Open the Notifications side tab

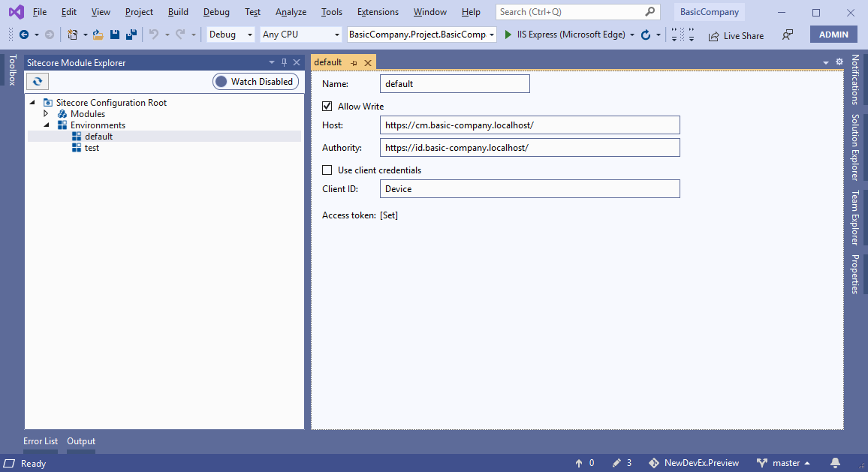click(x=855, y=80)
